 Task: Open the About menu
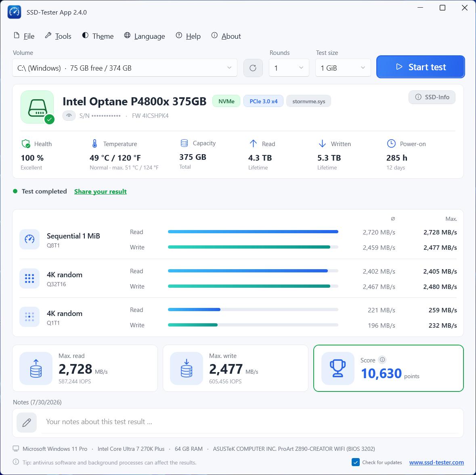tap(226, 36)
